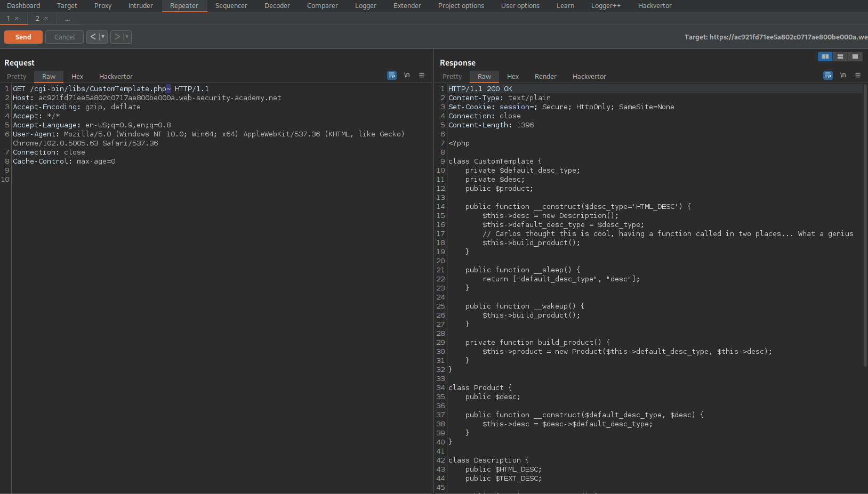Viewport: 868px width, 494px height.
Task: Switch Response view to Hex
Action: [x=513, y=77]
